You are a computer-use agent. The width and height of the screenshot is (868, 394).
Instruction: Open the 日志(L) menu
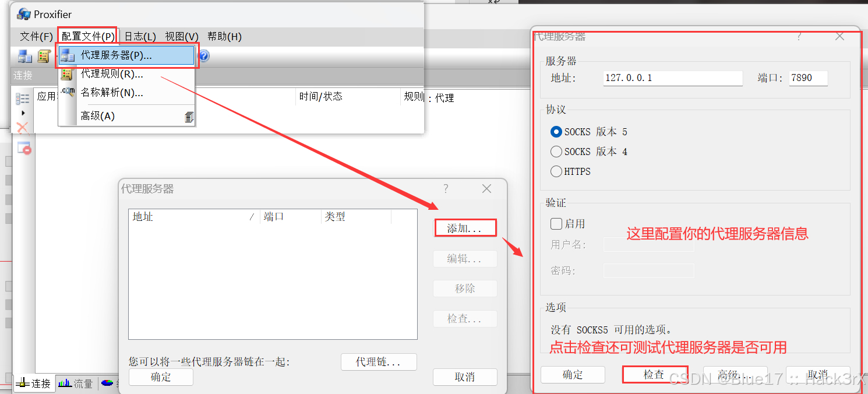[140, 37]
